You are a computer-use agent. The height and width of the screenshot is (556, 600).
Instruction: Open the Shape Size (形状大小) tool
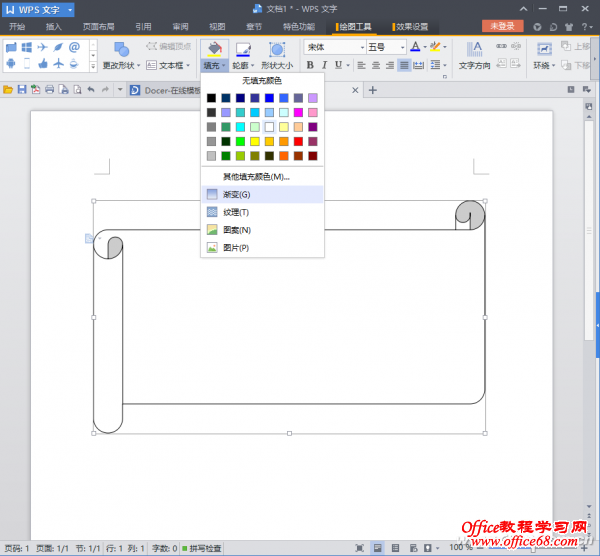click(x=277, y=48)
